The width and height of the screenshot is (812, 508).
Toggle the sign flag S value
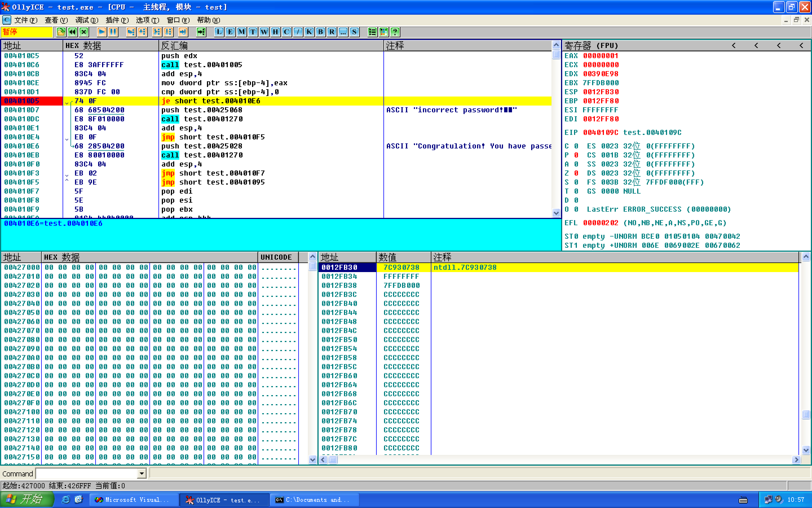click(x=576, y=182)
